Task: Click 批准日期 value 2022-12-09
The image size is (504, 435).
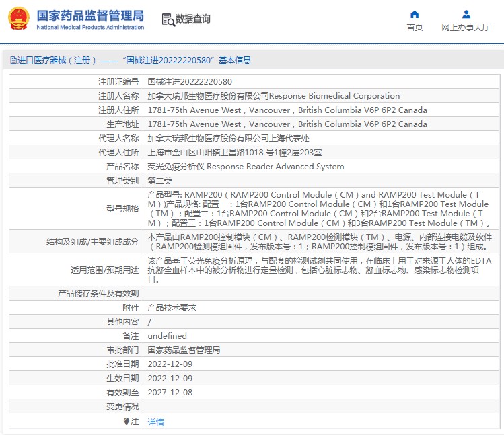Action: pos(170,364)
